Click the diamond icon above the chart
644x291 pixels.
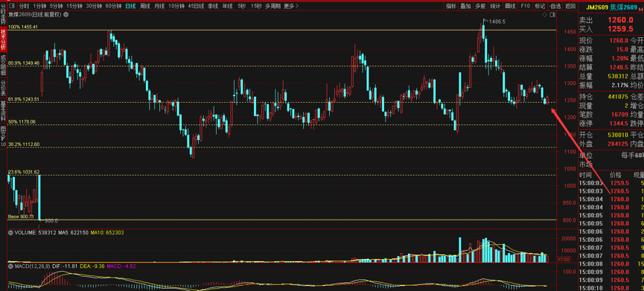[544, 15]
